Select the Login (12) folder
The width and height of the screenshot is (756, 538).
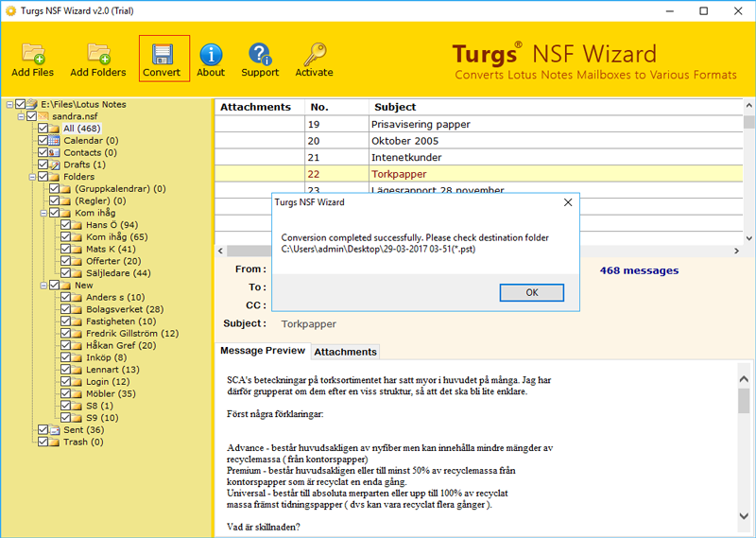[108, 382]
